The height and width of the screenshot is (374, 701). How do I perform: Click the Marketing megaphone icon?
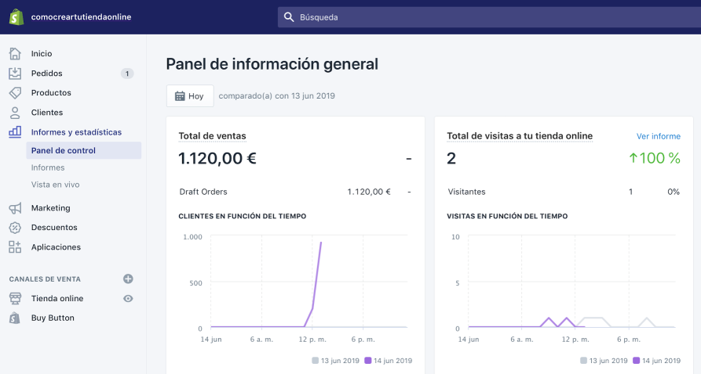click(15, 208)
